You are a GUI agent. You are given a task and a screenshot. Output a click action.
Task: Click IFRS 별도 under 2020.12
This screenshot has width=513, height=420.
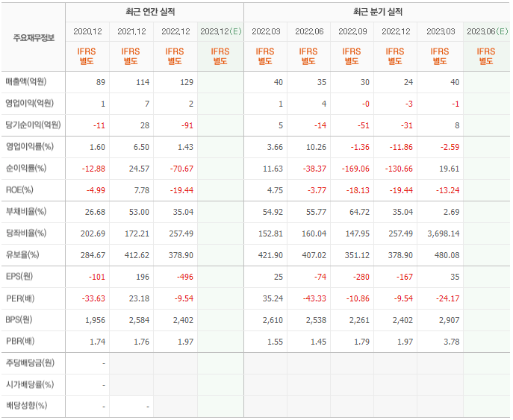click(x=87, y=56)
